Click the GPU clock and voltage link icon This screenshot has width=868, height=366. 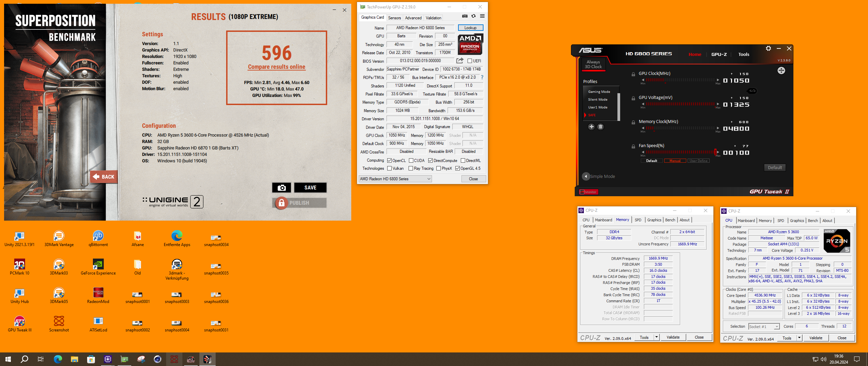pos(752,91)
